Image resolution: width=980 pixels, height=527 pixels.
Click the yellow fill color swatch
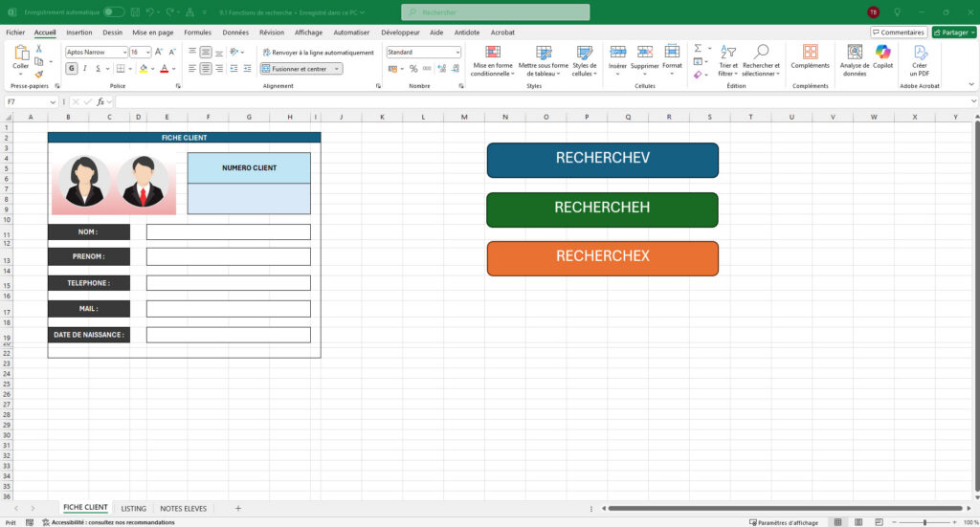coord(143,69)
